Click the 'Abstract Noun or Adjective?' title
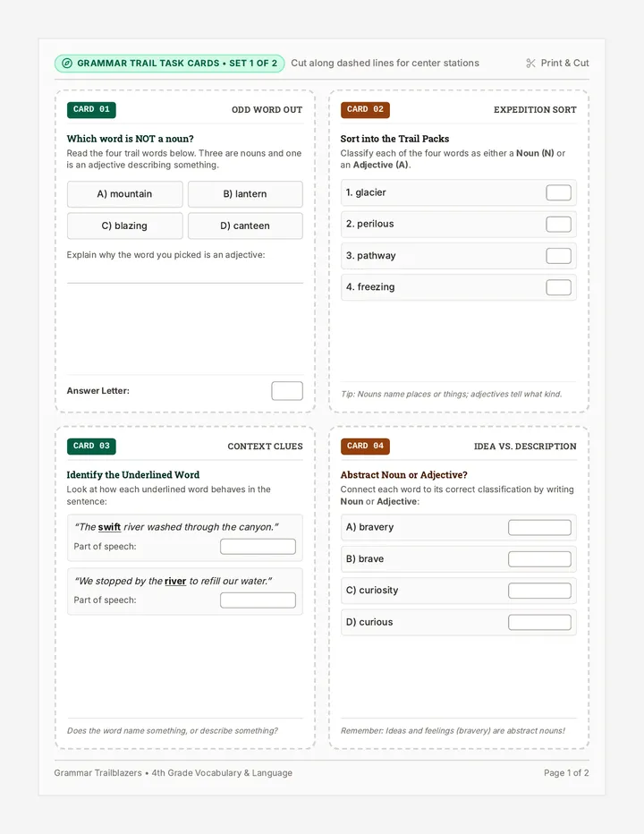Viewport: 644px width, 834px height. (x=403, y=475)
